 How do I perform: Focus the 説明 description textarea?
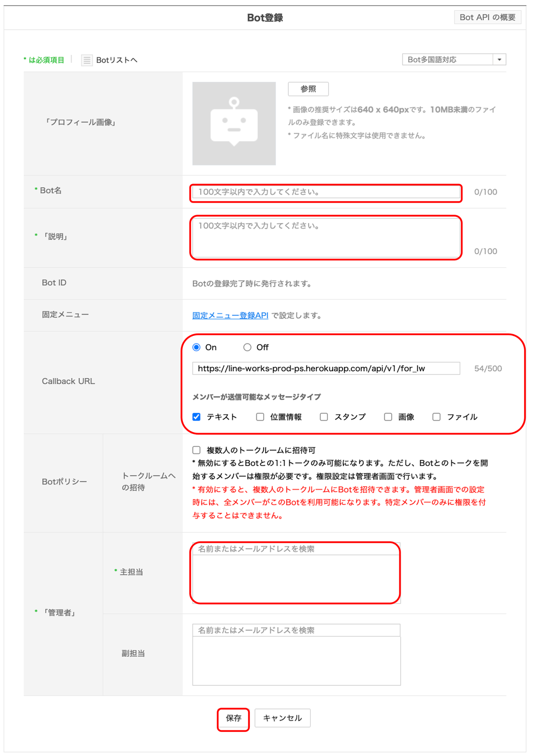pyautogui.click(x=326, y=237)
